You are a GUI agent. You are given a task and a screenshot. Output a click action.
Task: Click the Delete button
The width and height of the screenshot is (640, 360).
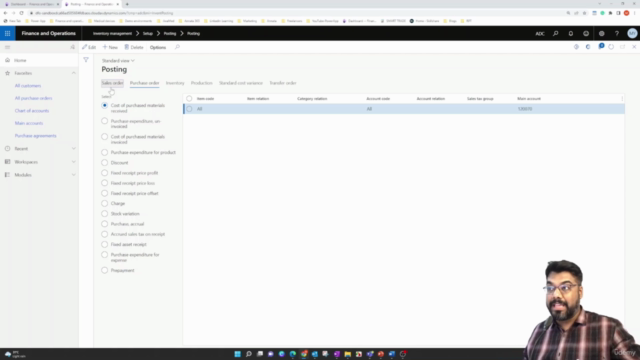click(x=134, y=47)
